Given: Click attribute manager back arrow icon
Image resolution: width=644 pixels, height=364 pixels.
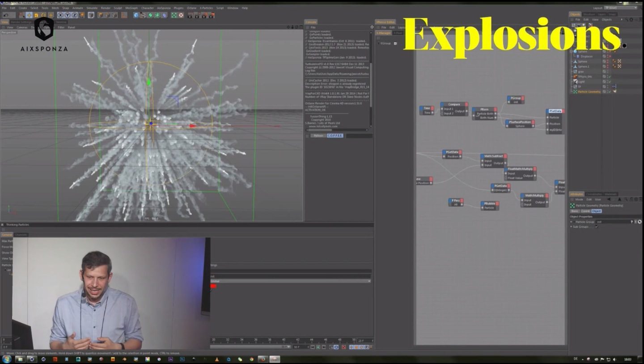Looking at the screenshot, I should pyautogui.click(x=609, y=199).
